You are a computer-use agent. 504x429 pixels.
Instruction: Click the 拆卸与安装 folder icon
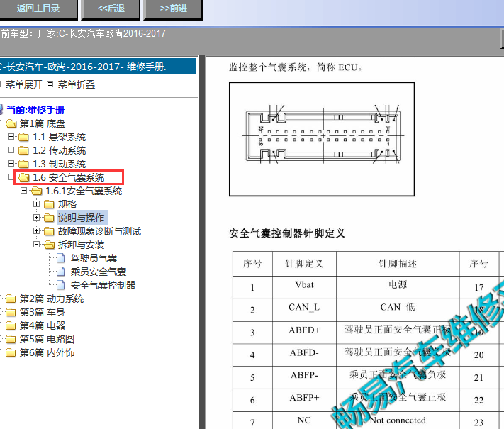coord(49,245)
